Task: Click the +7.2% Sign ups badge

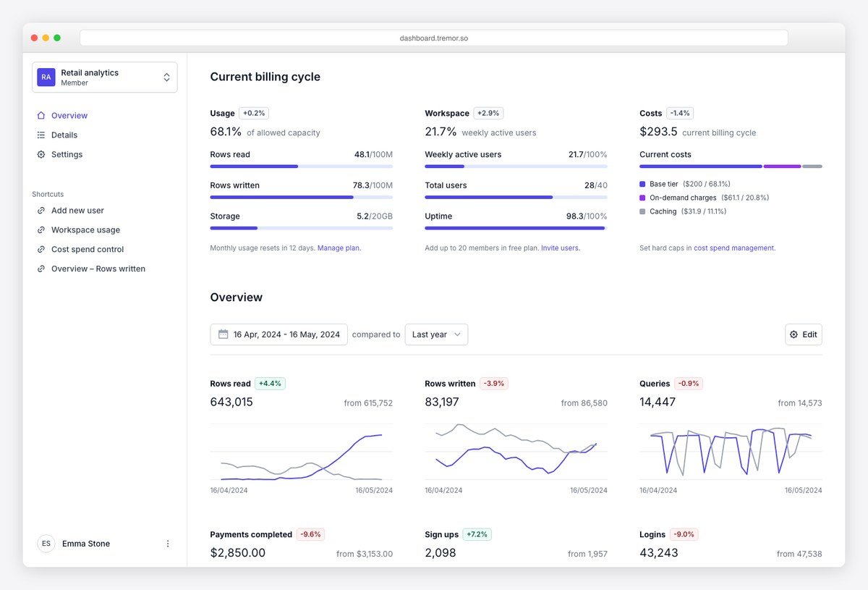Action: (477, 534)
